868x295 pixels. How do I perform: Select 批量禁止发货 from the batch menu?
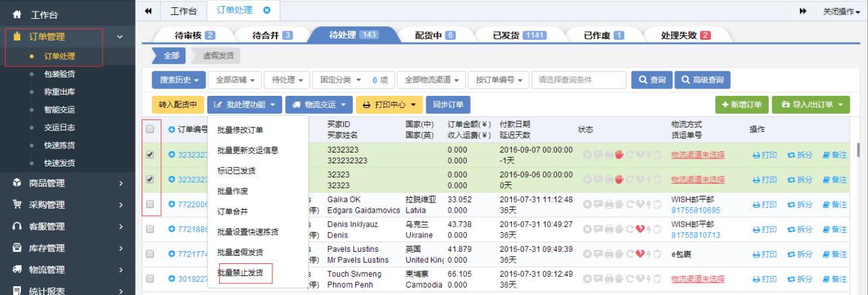240,273
